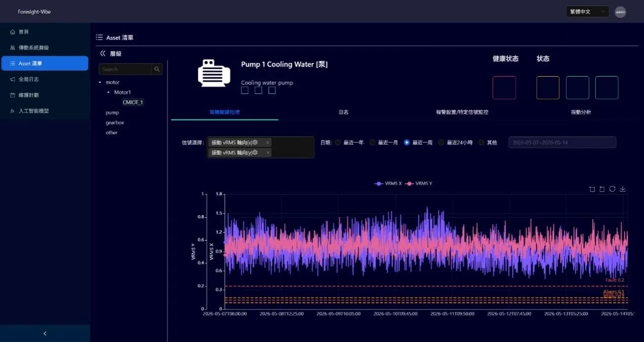Viewport: 644px width, 342px height.
Task: Select the 最近24小時 date radio
Action: pos(441,143)
